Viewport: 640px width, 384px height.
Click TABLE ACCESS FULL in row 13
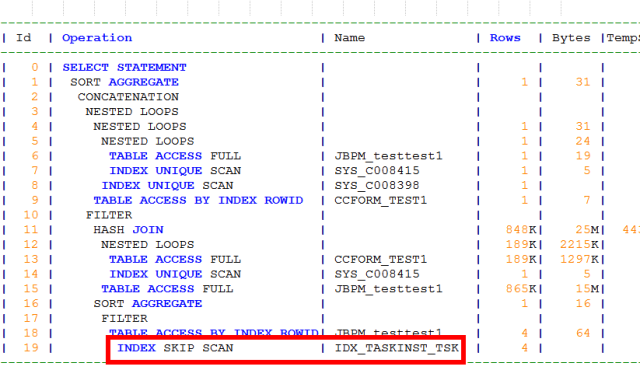(175, 260)
